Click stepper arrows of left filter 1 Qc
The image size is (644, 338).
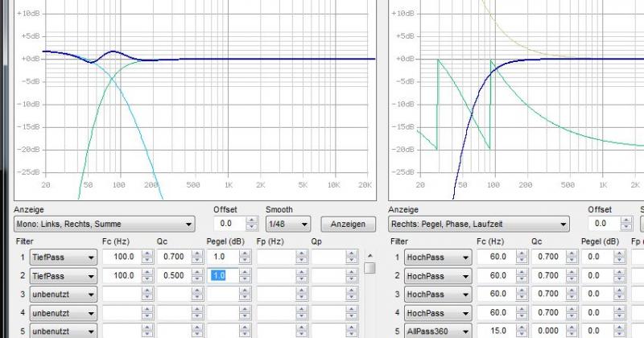[201, 258]
